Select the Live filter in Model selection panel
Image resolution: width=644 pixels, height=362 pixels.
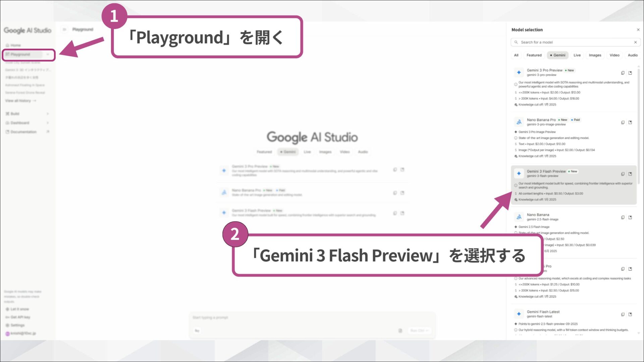pos(577,55)
